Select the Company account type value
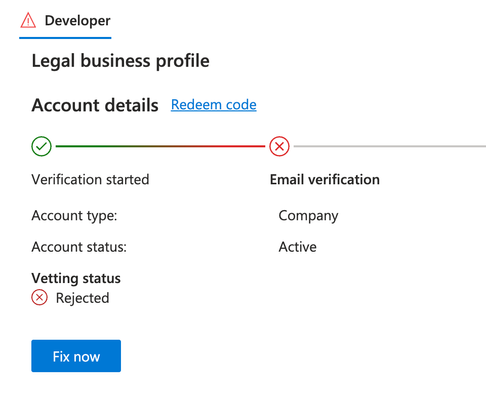Viewport: 486px width, 400px height. [x=308, y=216]
